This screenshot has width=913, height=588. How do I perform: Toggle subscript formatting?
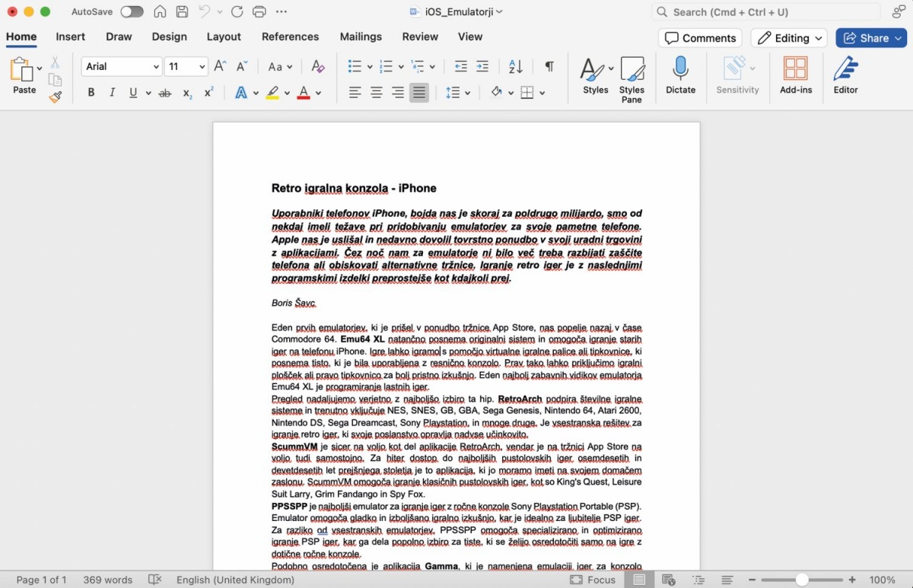coord(187,93)
